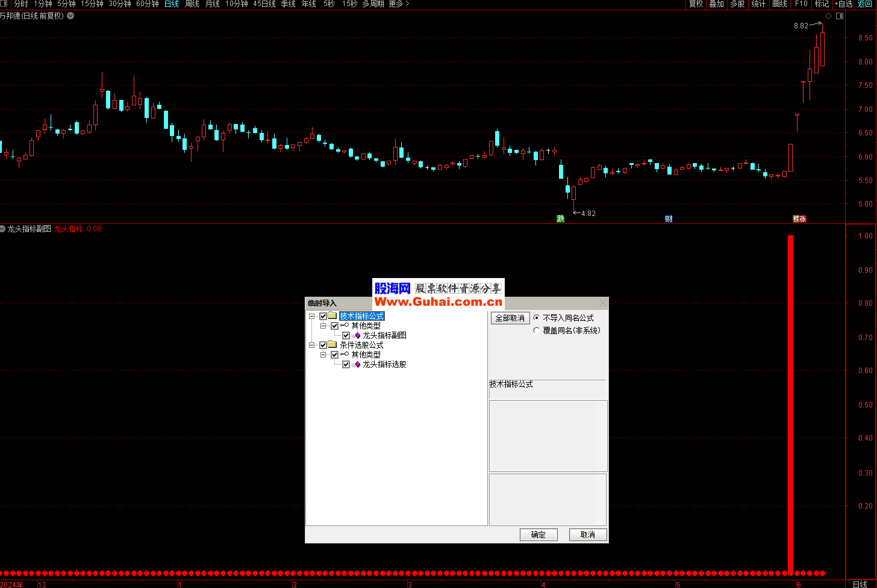Click the 日线 label at bottom-right corner
Image resolution: width=877 pixels, height=588 pixels.
[x=860, y=584]
